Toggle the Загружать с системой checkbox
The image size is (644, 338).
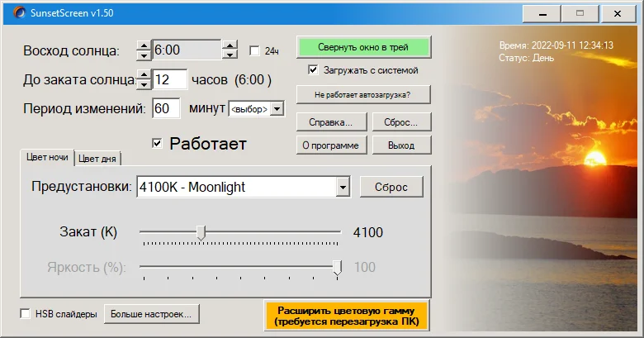coord(313,70)
